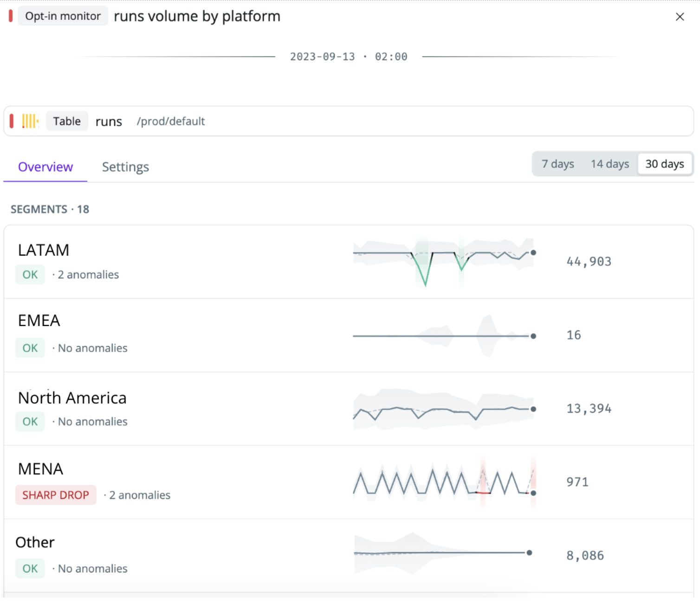Screen dimensions: 700x604
Task: Click the Other segment sparkline chart
Action: pos(443,553)
